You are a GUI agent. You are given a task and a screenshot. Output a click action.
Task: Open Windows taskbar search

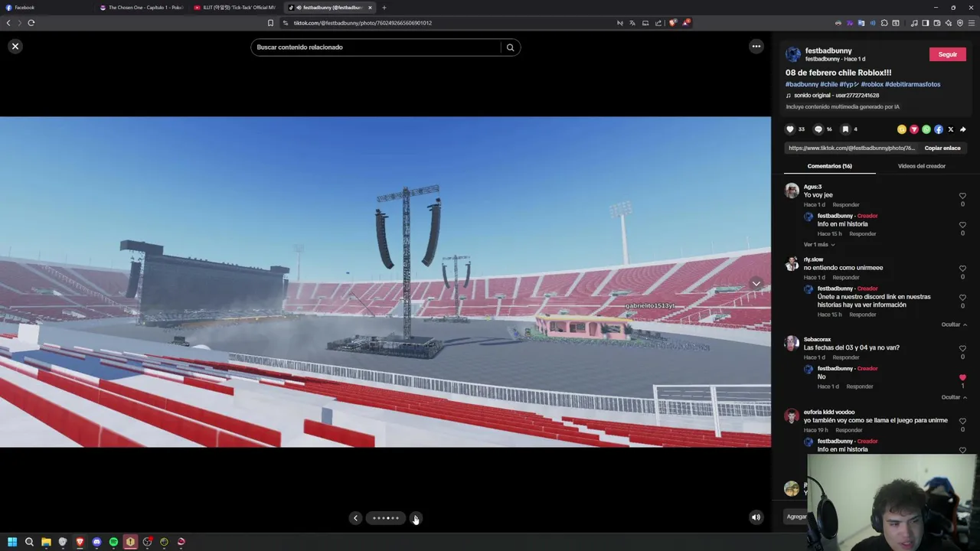tap(29, 542)
